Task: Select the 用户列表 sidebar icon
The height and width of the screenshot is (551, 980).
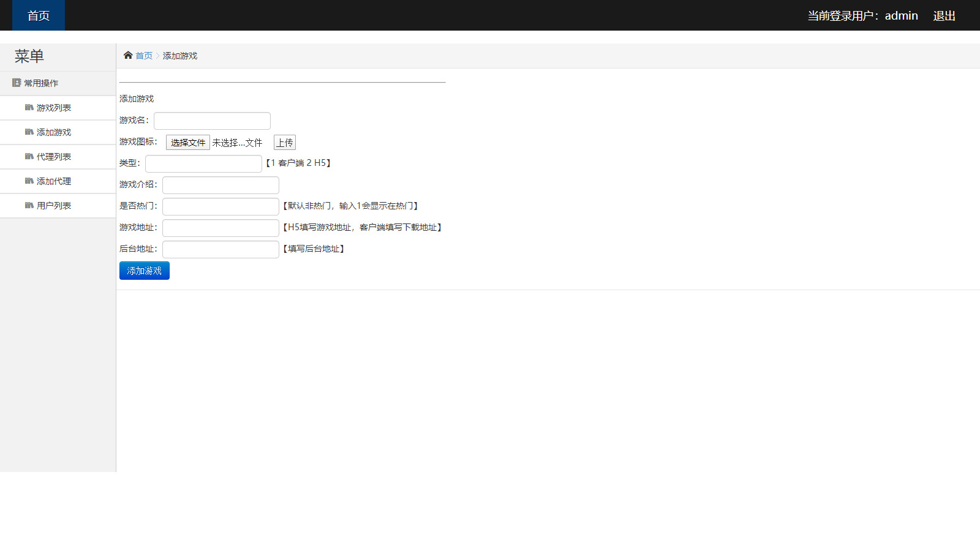Action: point(29,205)
